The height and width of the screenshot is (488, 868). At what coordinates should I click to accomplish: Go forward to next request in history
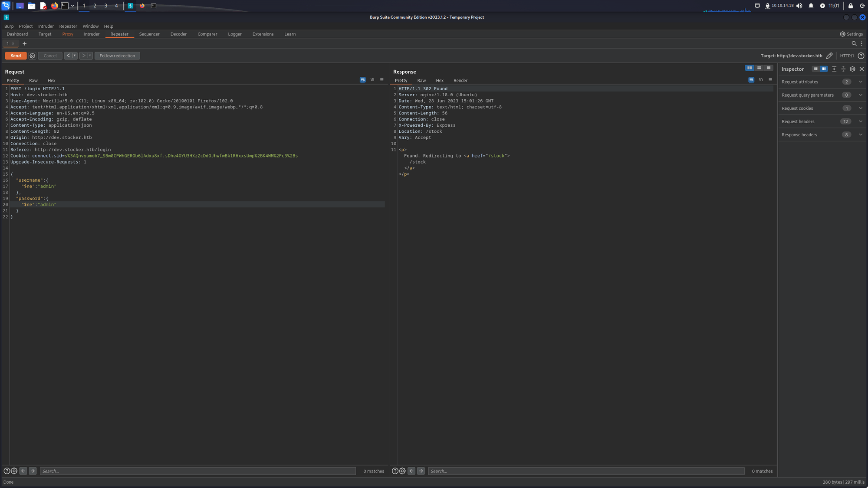point(84,56)
